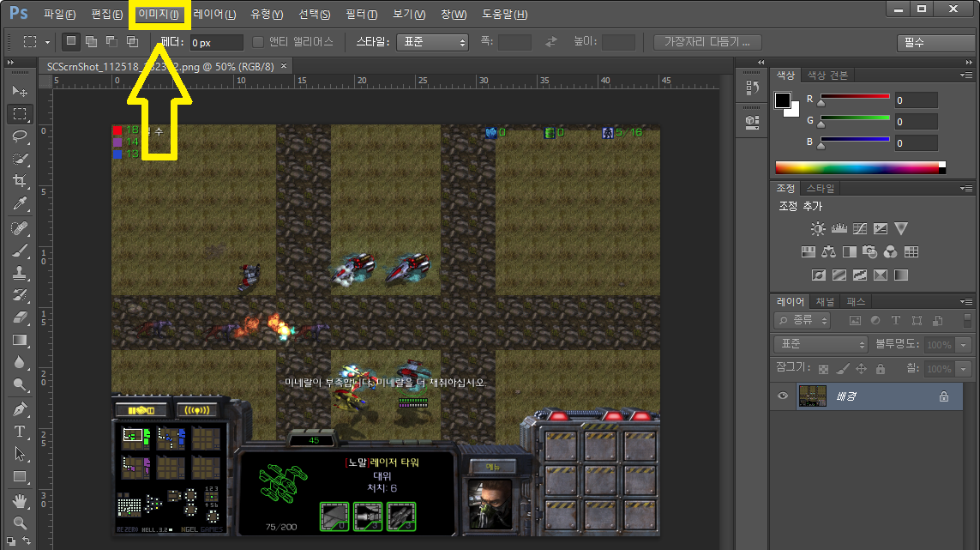Open the 필수 workspace dropdown
Viewport: 980px width, 550px height.
click(x=935, y=43)
